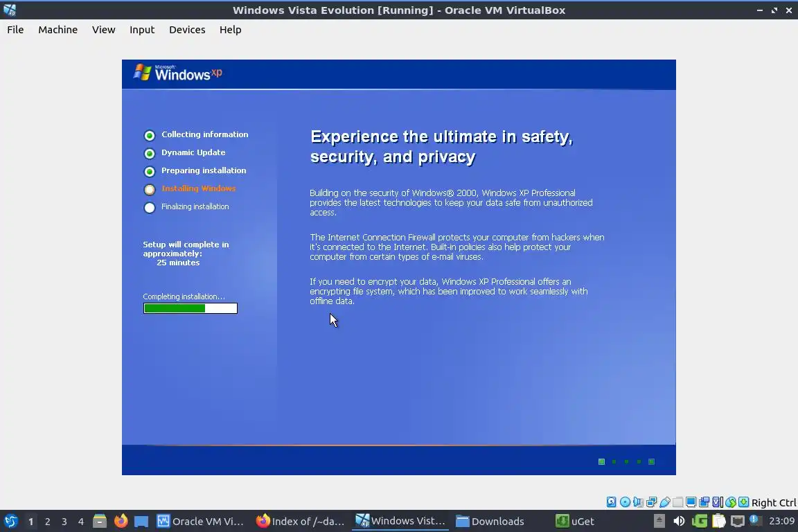
Task: Click the optical drive status icon
Action: coord(625,502)
